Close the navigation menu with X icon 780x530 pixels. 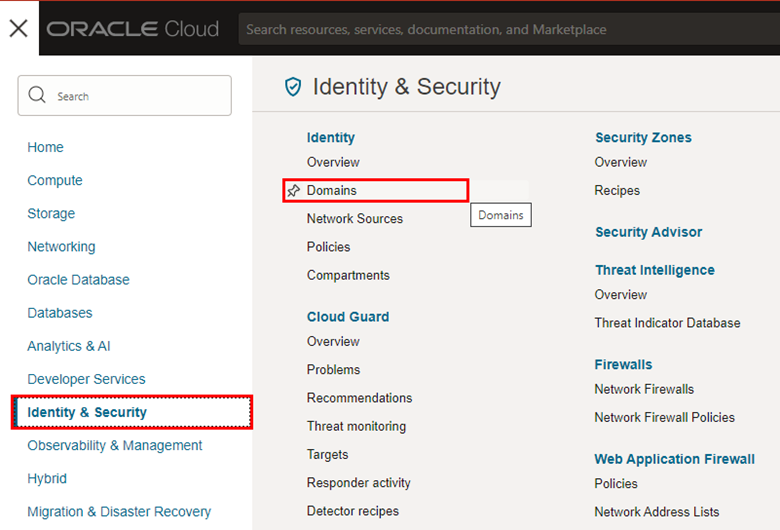18,28
